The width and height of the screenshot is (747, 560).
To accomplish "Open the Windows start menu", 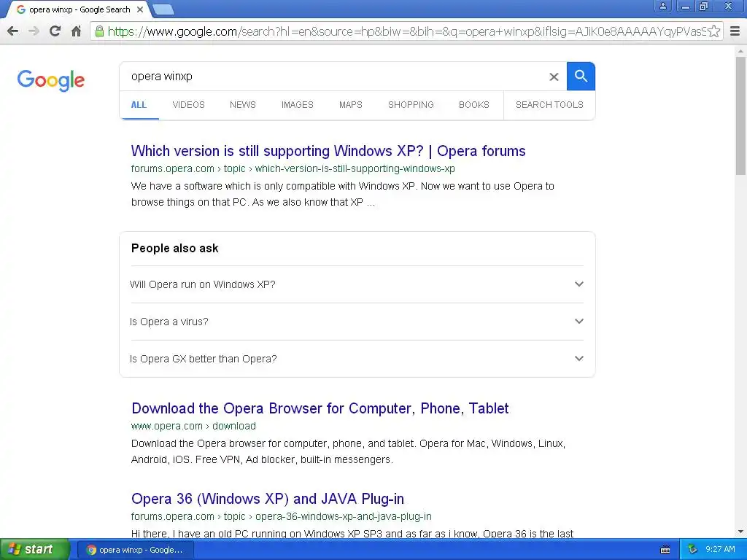I will [x=35, y=549].
